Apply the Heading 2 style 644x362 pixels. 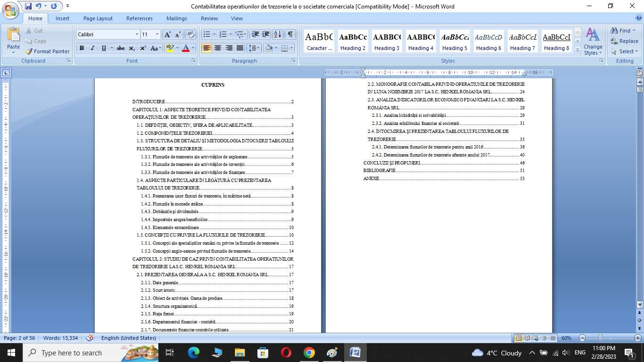[353, 41]
